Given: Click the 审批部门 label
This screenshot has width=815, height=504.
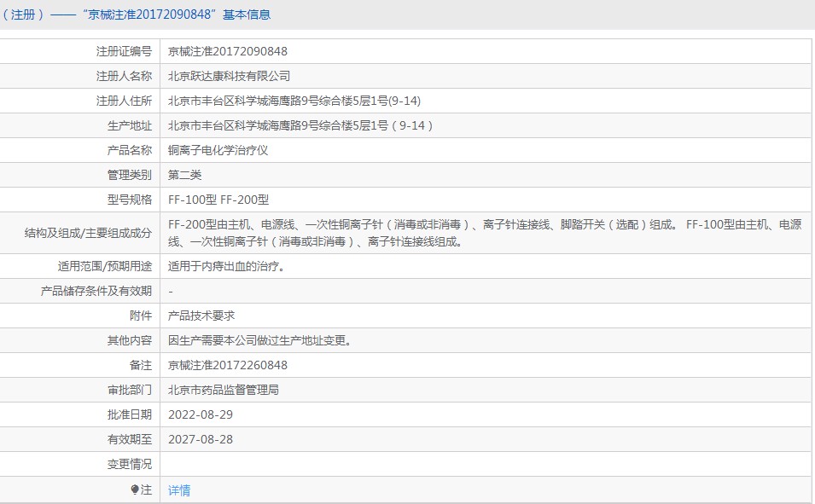Looking at the screenshot, I should (x=130, y=391).
